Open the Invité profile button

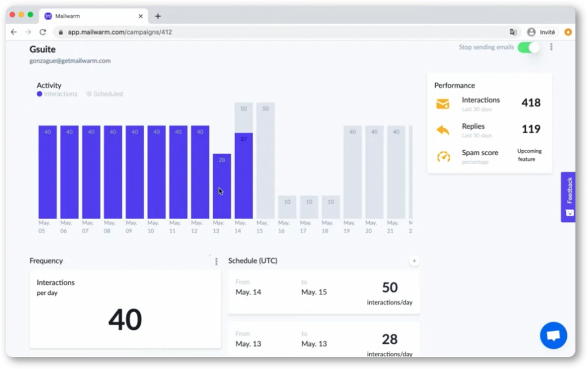541,32
